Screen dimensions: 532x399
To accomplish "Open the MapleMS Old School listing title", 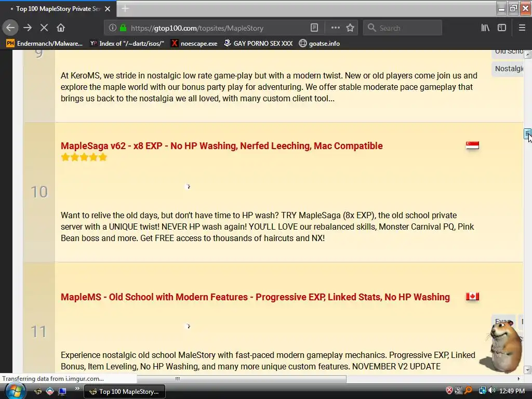I will pyautogui.click(x=255, y=297).
